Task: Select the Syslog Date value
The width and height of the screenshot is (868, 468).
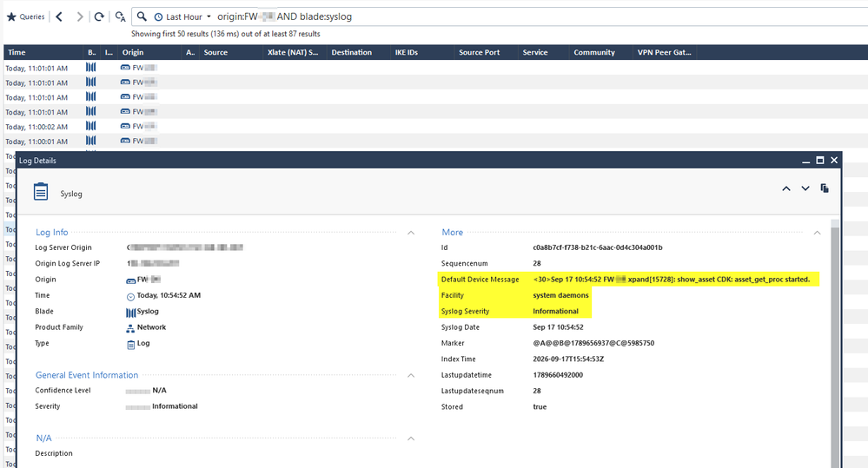Action: point(558,327)
